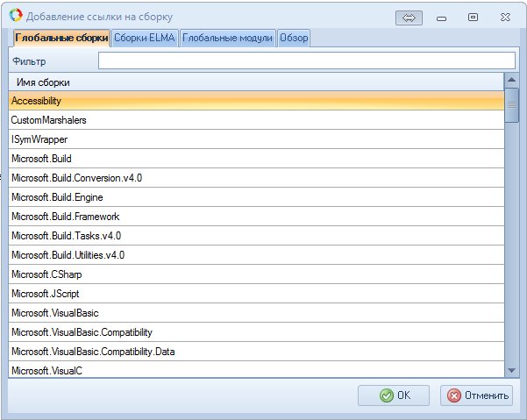Viewport: 527px width, 420px height.
Task: Switch to the Сборки ELMA tab
Action: point(145,38)
